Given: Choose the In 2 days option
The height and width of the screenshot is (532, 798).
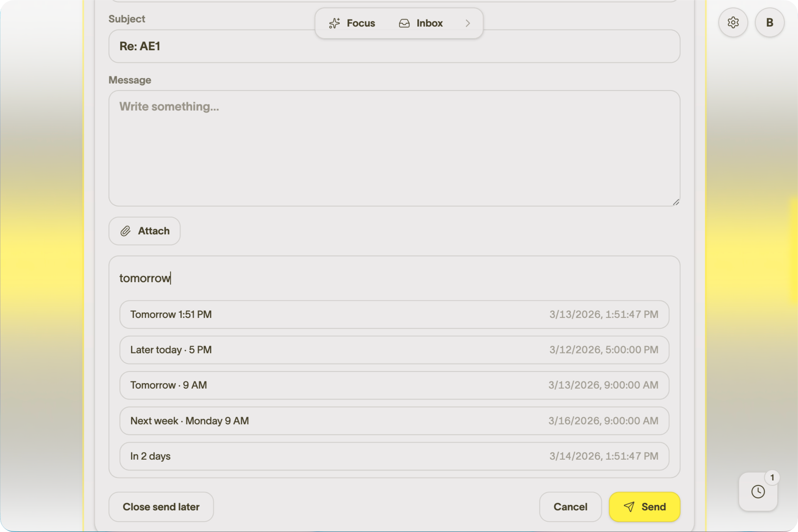Looking at the screenshot, I should [394, 456].
